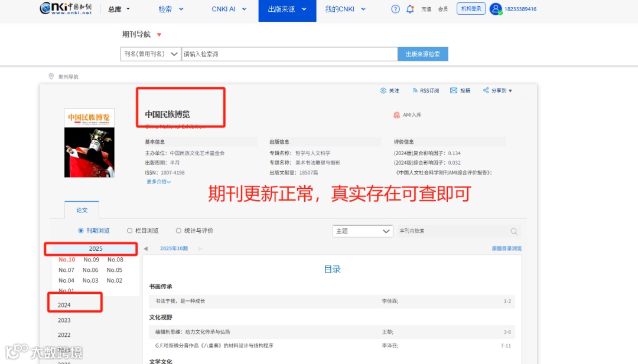Click the AMI入库 badge icon
Viewport: 638px width, 364px height.
pos(396,115)
